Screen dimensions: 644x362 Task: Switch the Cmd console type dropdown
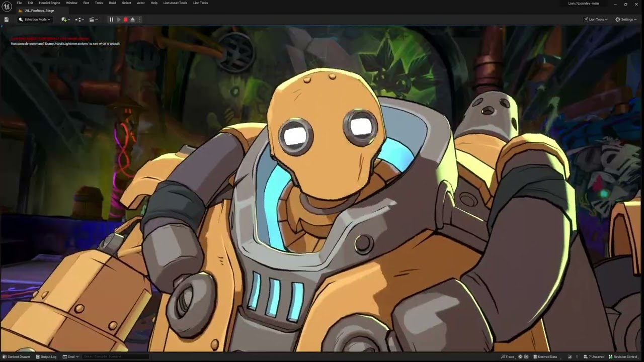[70, 357]
